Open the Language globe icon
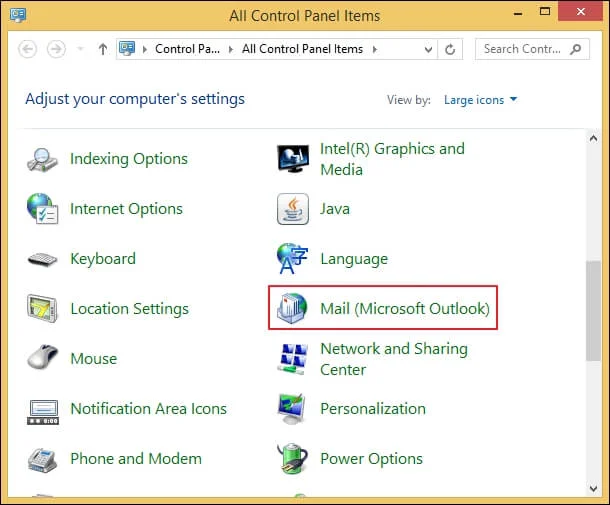This screenshot has height=505, width=610. tap(292, 258)
